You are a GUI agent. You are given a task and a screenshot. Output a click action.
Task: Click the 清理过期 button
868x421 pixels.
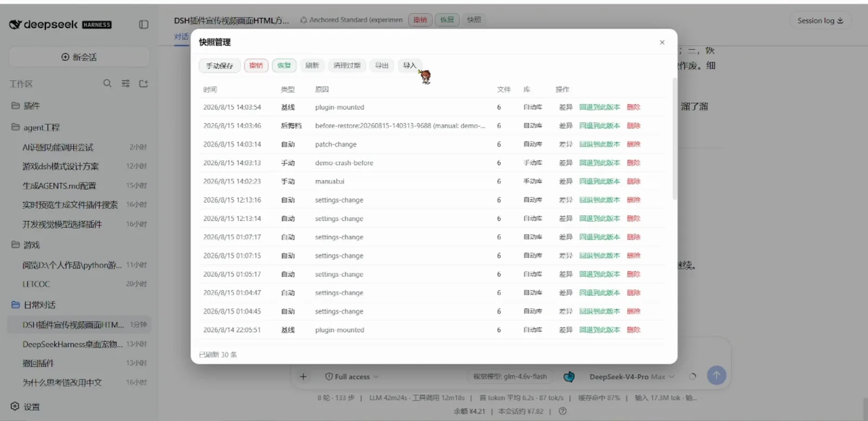tap(347, 66)
